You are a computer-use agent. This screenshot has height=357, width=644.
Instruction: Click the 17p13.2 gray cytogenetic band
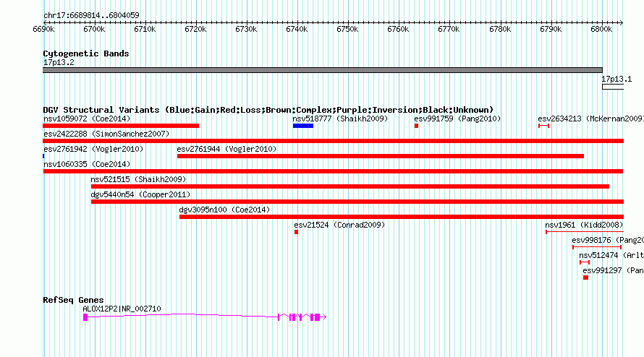pos(323,70)
